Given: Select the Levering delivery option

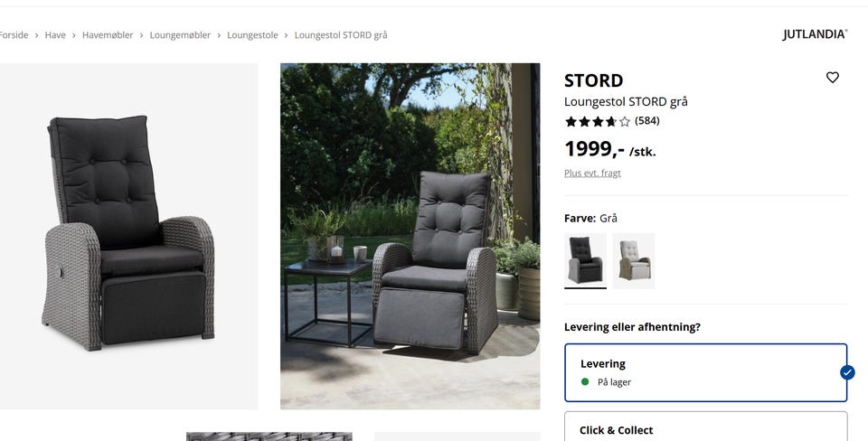Looking at the screenshot, I should coord(705,372).
